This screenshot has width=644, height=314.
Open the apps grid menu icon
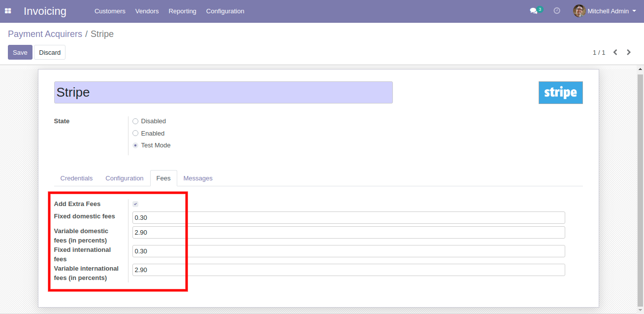pos(8,11)
